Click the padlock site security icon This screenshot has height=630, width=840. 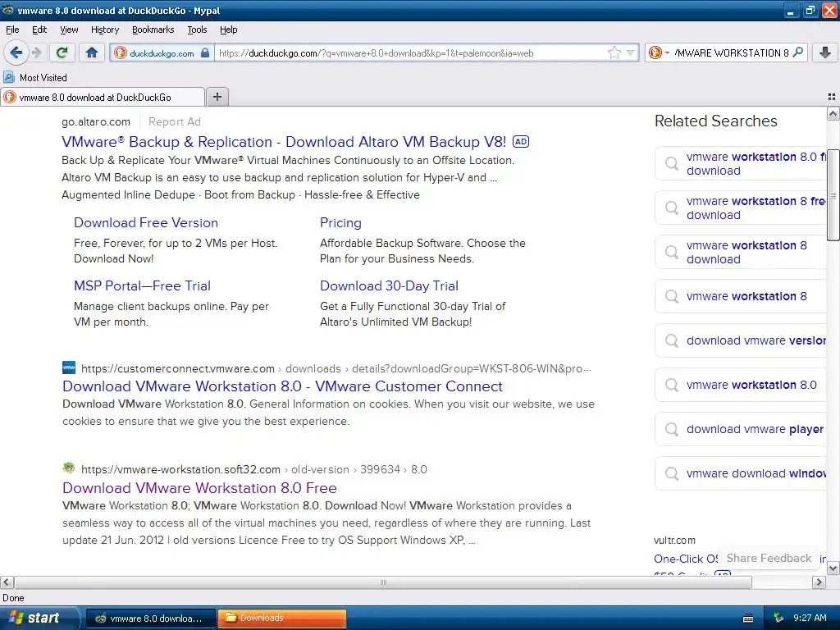click(x=204, y=53)
